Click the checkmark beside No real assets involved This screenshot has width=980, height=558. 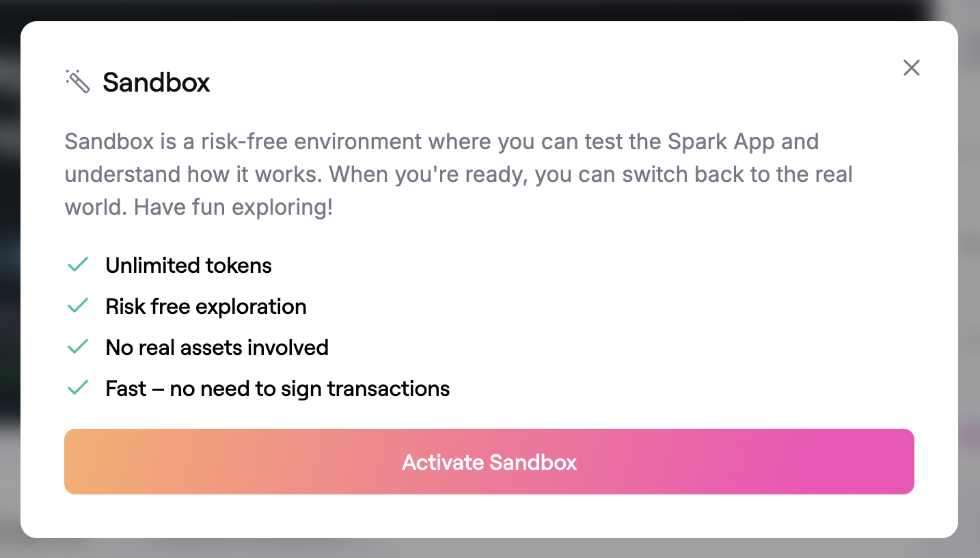(x=78, y=347)
